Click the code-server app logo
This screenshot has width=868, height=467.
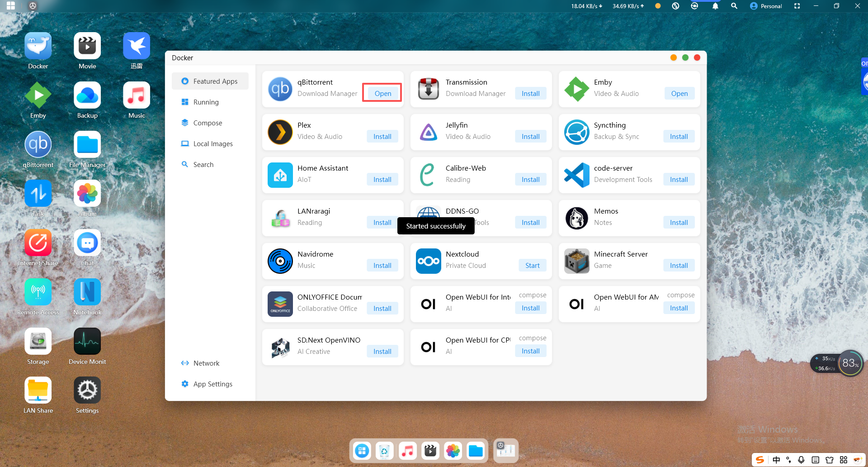click(x=577, y=175)
